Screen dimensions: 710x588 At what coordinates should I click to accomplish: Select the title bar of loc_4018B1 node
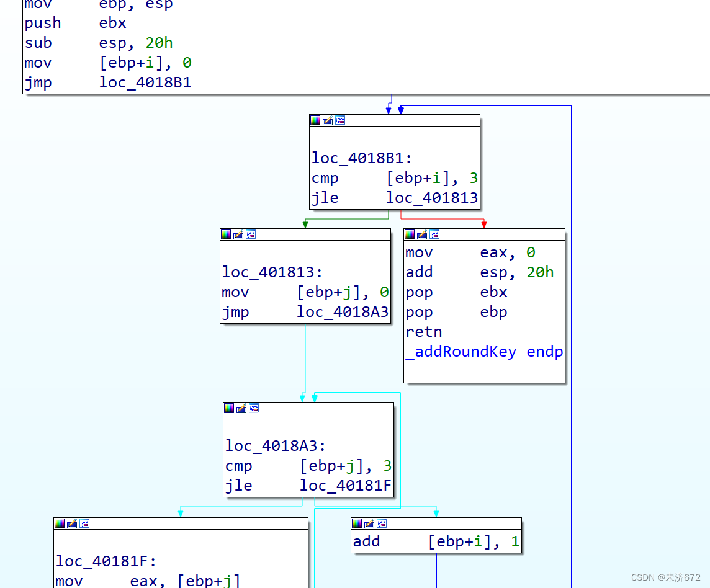point(395,120)
